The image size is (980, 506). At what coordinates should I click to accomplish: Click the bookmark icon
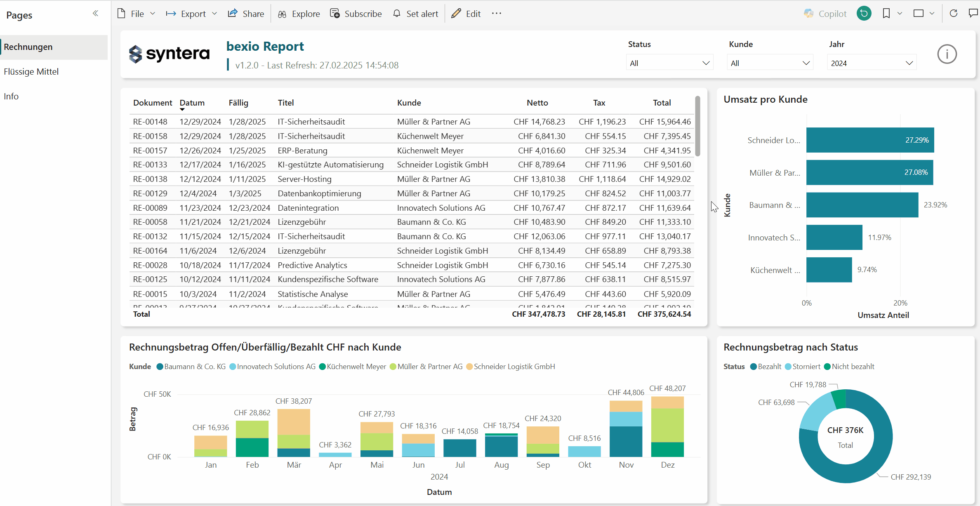pos(886,14)
